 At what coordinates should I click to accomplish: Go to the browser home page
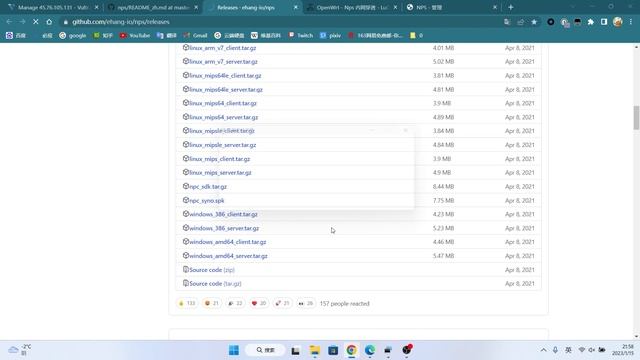[49, 22]
